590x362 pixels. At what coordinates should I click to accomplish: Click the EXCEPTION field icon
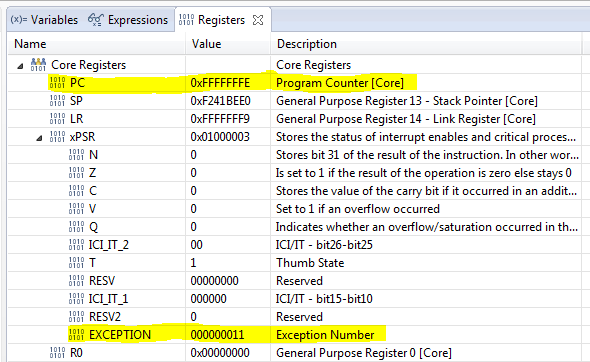pyautogui.click(x=76, y=335)
